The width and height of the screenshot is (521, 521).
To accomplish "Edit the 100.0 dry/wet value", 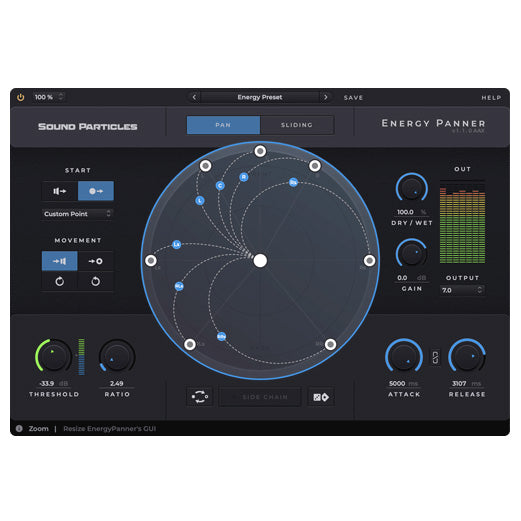I will (405, 212).
